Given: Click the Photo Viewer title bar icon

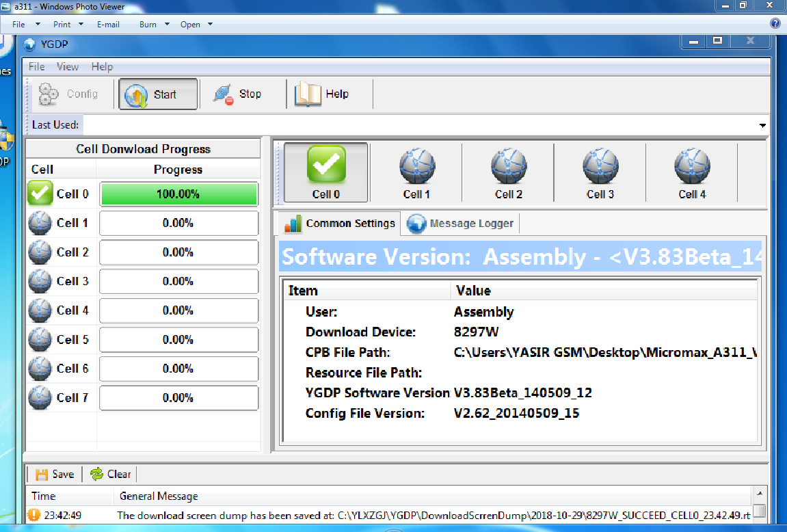Looking at the screenshot, I should (5, 7).
